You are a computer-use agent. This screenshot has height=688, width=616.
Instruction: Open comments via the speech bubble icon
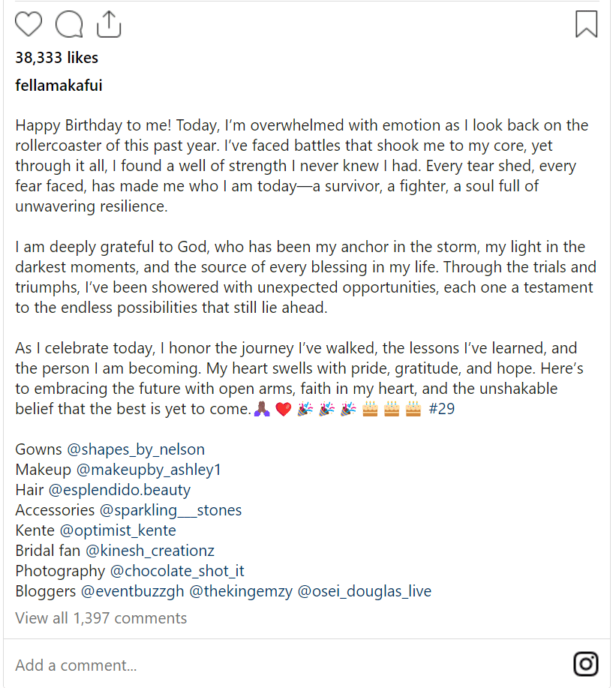coord(68,23)
